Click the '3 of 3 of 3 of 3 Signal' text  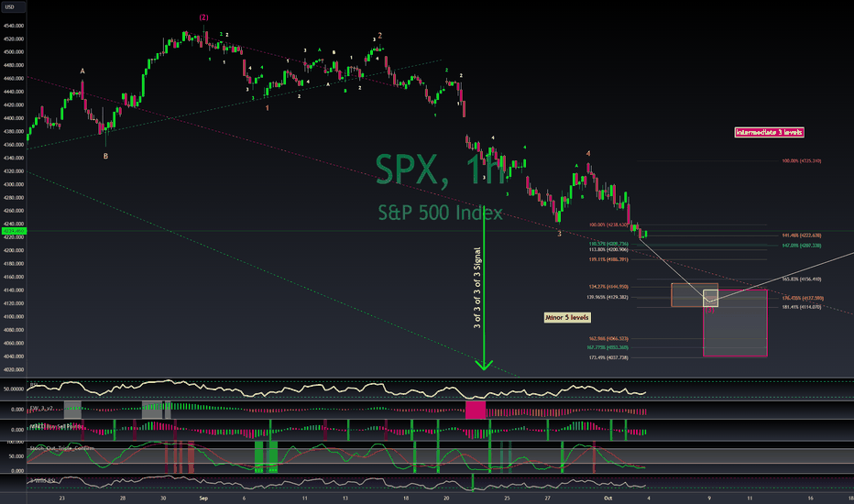pos(477,288)
